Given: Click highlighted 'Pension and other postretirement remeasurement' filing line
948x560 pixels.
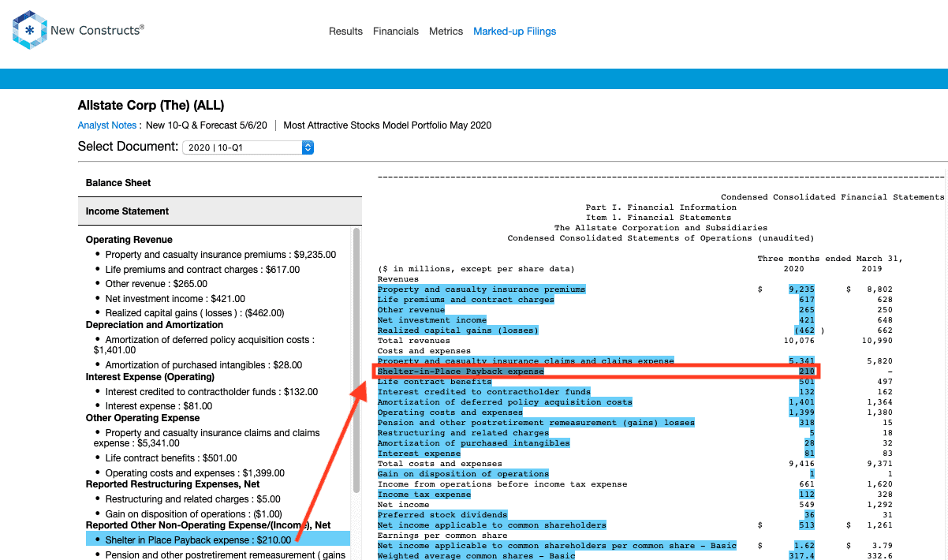Looking at the screenshot, I should tap(536, 423).
